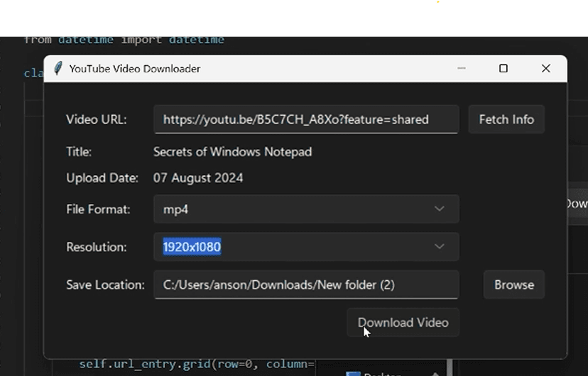Click inside the Save Location path field

point(305,284)
